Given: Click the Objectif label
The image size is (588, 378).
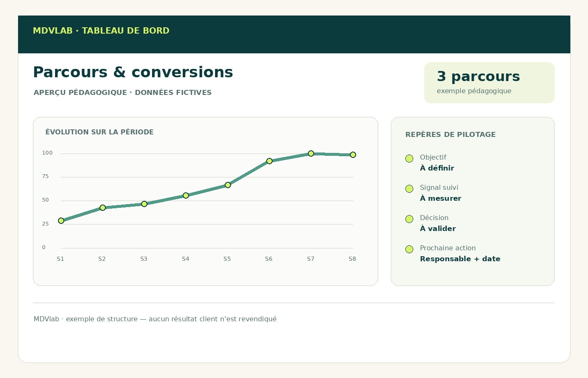Looking at the screenshot, I should pos(433,157).
